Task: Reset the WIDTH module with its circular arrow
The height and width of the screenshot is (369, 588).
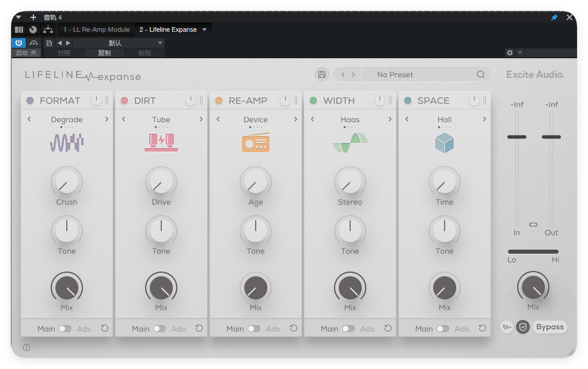Action: click(388, 329)
